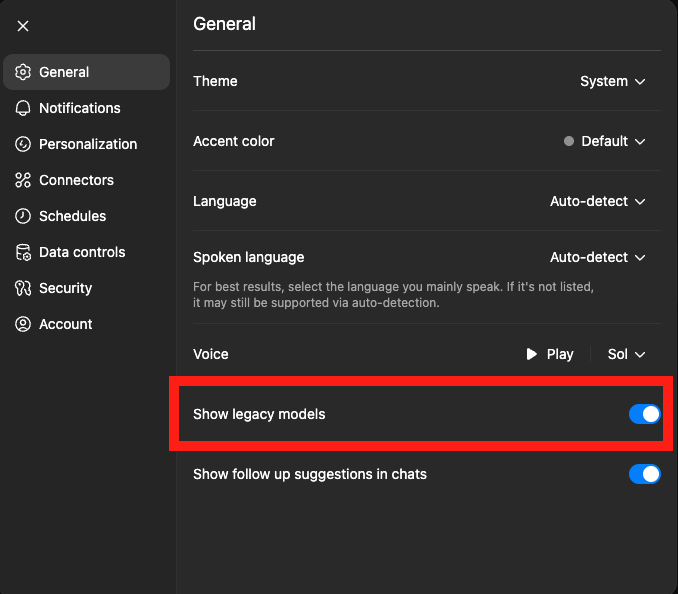
Task: Click the Notifications bell icon
Action: coord(23,108)
